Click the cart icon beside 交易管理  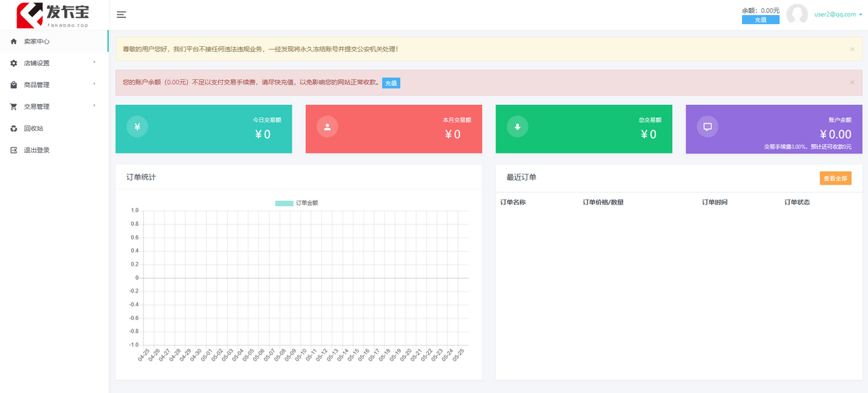point(14,106)
